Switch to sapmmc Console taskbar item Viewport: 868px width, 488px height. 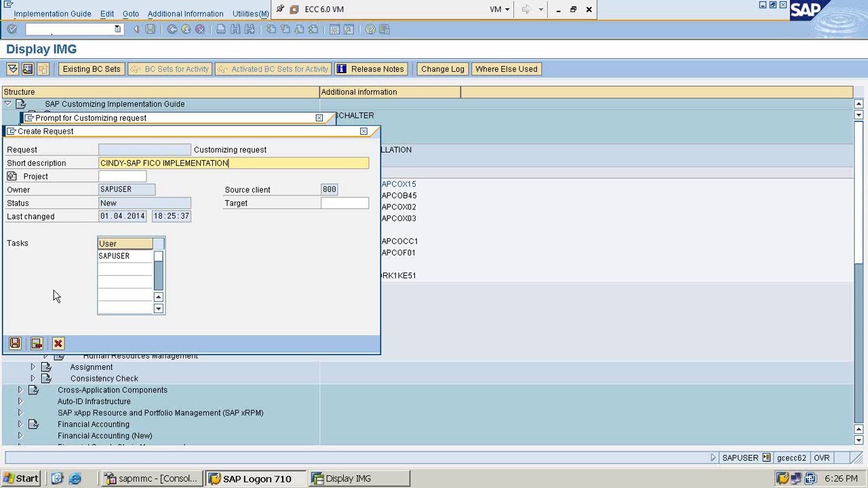tap(152, 479)
